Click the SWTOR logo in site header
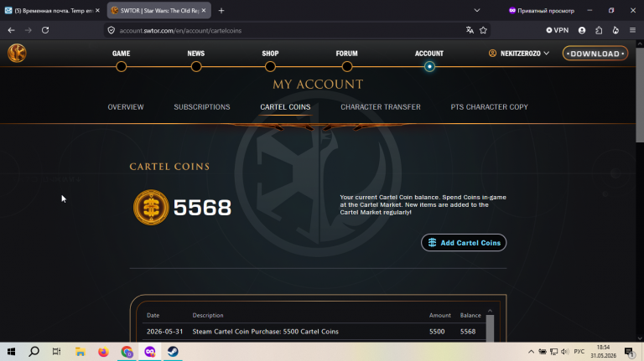This screenshot has height=361, width=644. 17,54
